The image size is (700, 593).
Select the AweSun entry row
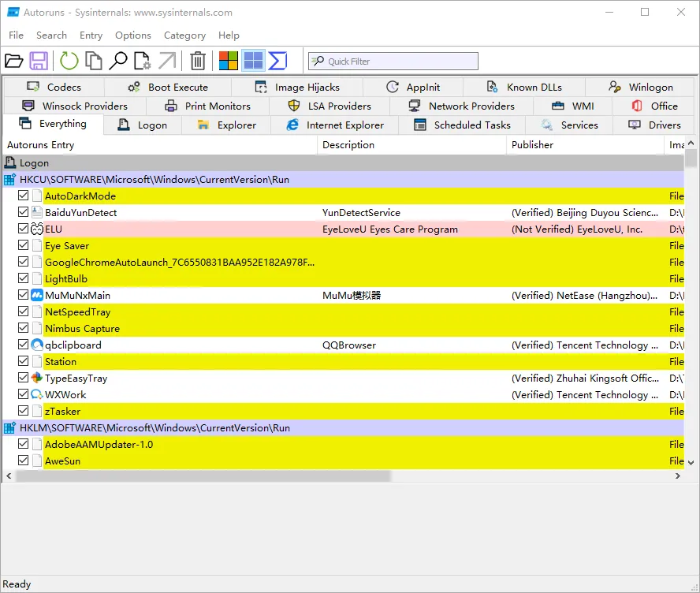(x=344, y=461)
